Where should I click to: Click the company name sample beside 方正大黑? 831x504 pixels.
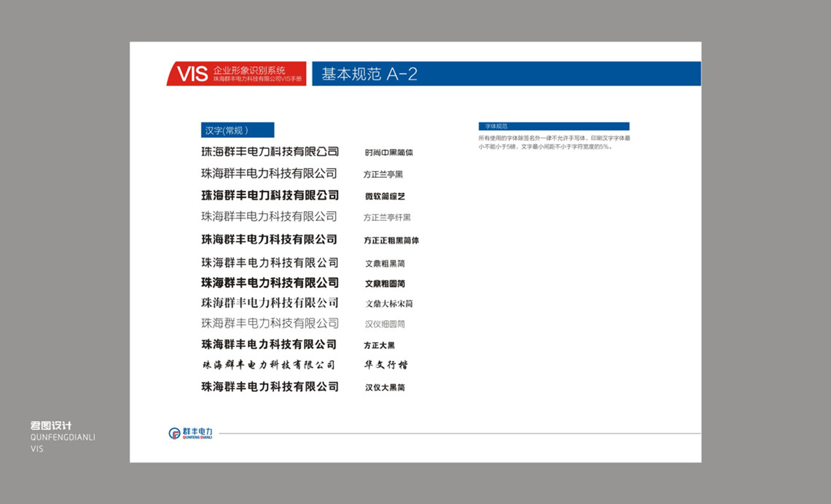coord(269,344)
